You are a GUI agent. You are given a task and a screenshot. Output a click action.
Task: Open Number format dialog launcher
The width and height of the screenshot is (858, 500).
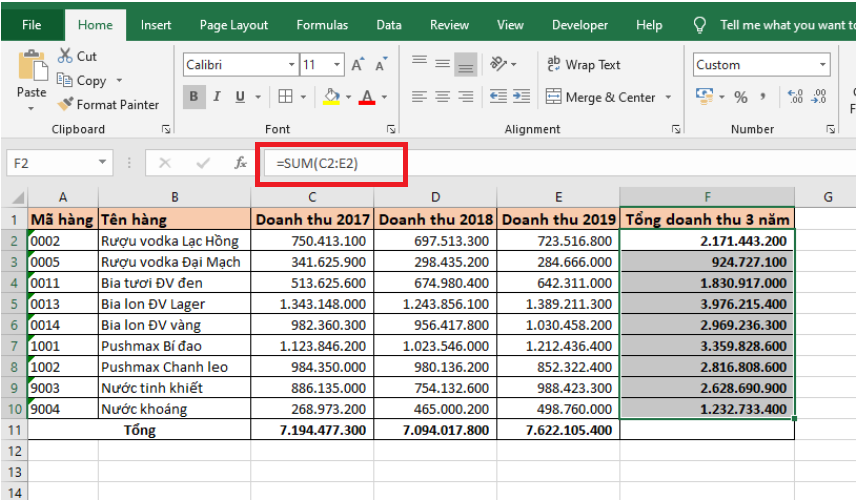[831, 129]
